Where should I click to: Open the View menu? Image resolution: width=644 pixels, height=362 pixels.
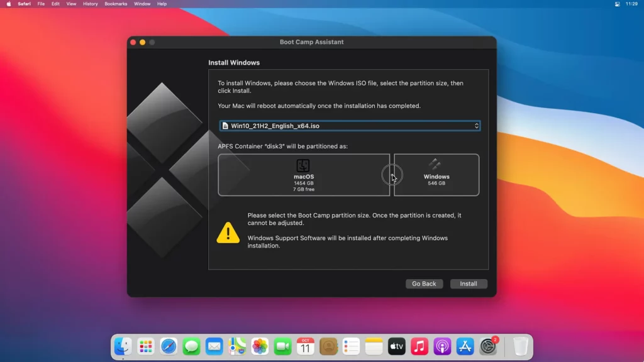[71, 4]
